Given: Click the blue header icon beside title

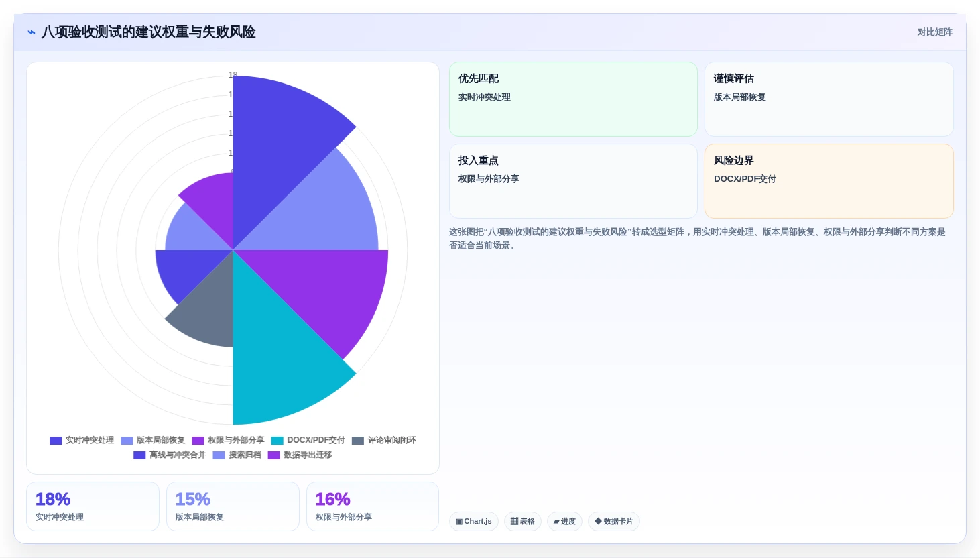Looking at the screenshot, I should (31, 32).
